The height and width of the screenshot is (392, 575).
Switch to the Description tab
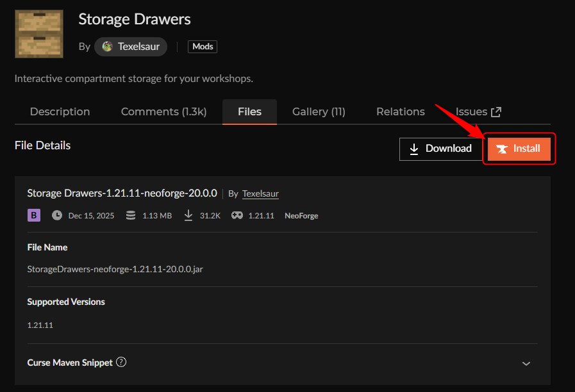(x=60, y=111)
